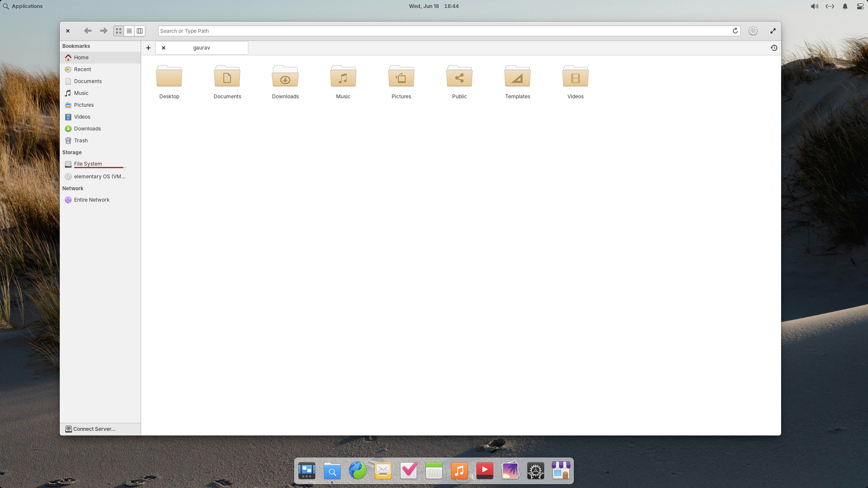Select the Documents folder icon
This screenshot has height=488, width=868.
click(x=227, y=77)
